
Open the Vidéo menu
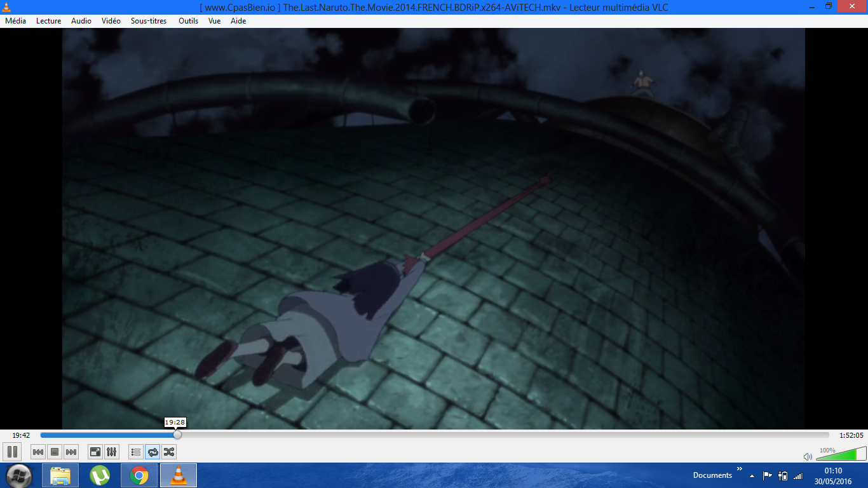[x=111, y=21]
